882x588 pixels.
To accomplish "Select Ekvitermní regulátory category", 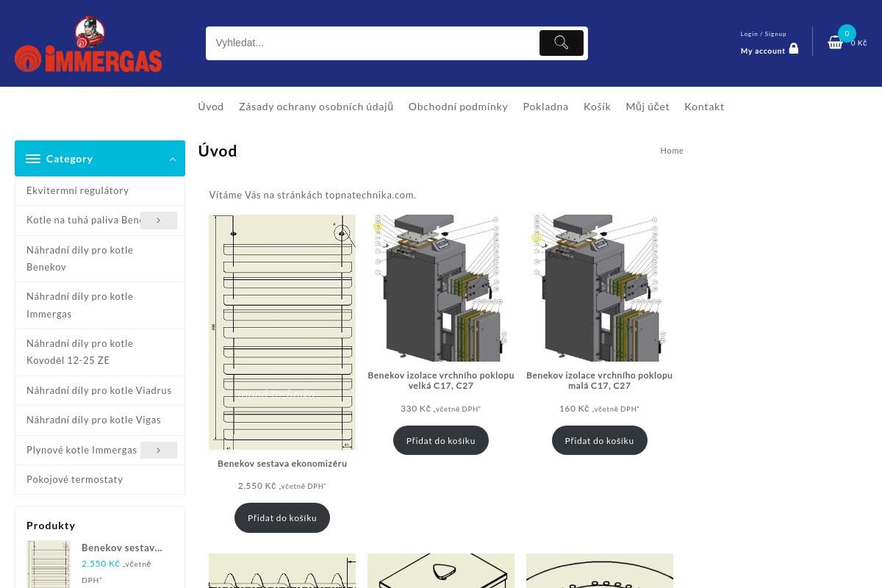I will click(78, 190).
